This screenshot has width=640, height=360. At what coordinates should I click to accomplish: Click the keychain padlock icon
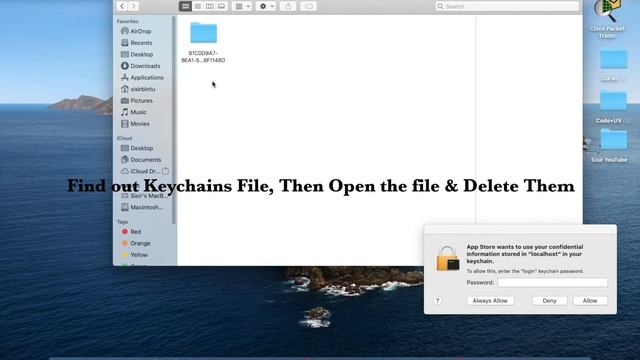point(448,258)
